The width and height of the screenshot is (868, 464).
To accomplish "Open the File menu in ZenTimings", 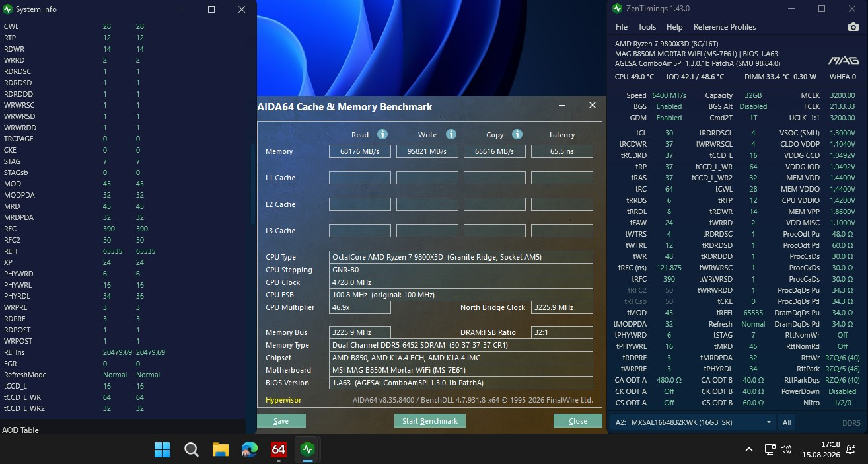I will coord(622,27).
